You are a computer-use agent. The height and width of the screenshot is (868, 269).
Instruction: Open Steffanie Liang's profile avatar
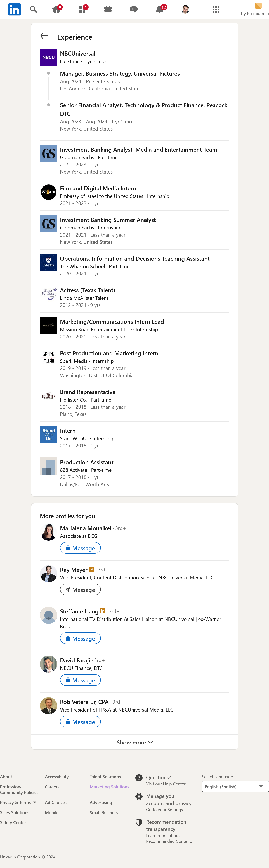pos(49,615)
